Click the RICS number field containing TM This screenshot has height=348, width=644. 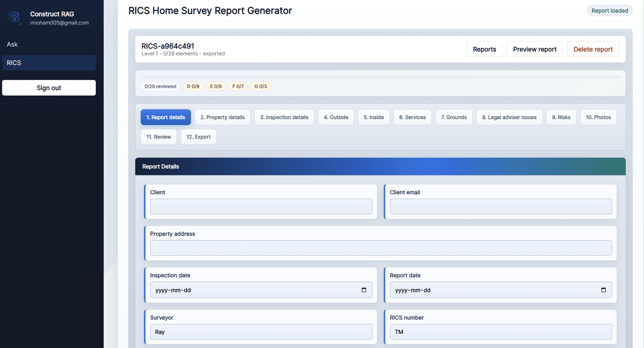501,332
